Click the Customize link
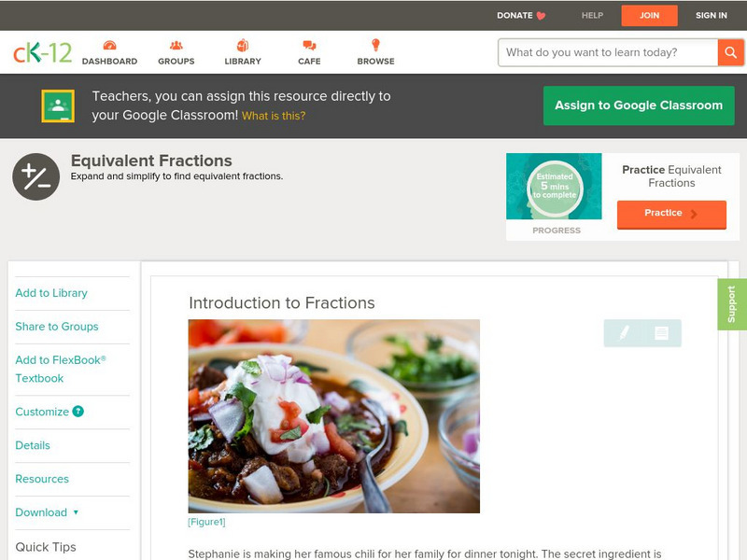The image size is (747, 560). coord(42,412)
